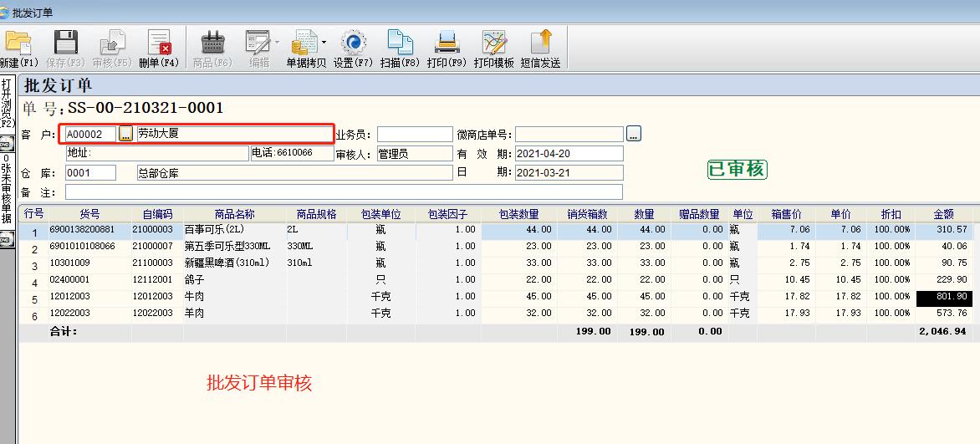
Task: Click the 审核(F5) audit icon
Action: [x=113, y=43]
